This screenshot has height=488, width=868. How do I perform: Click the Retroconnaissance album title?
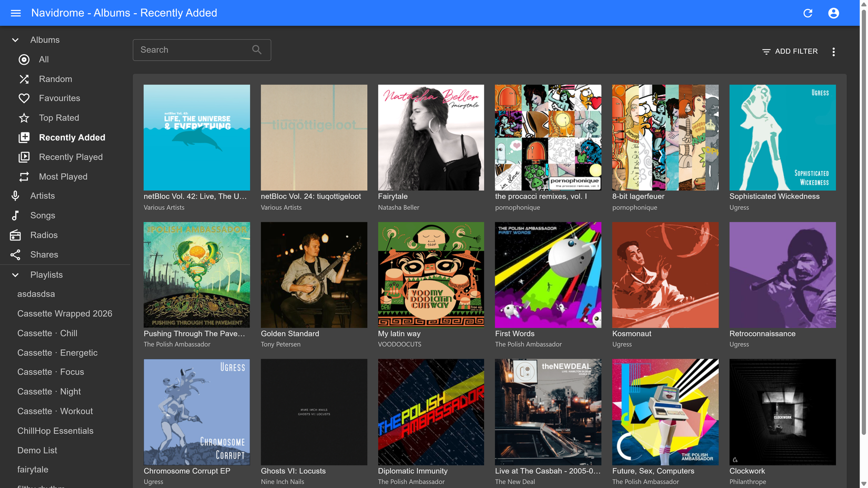pyautogui.click(x=762, y=333)
